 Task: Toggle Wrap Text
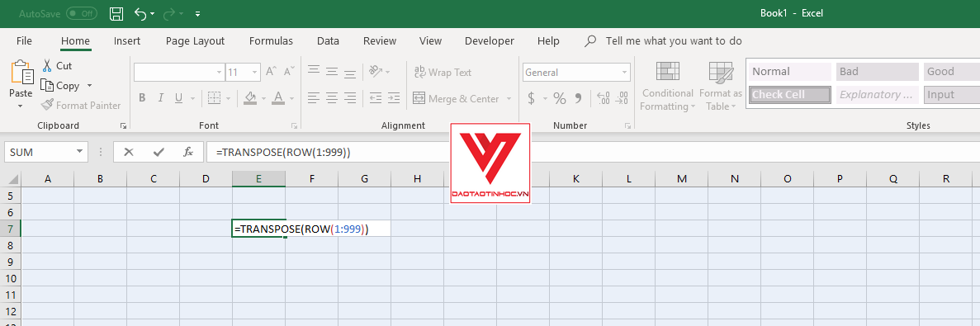(443, 73)
